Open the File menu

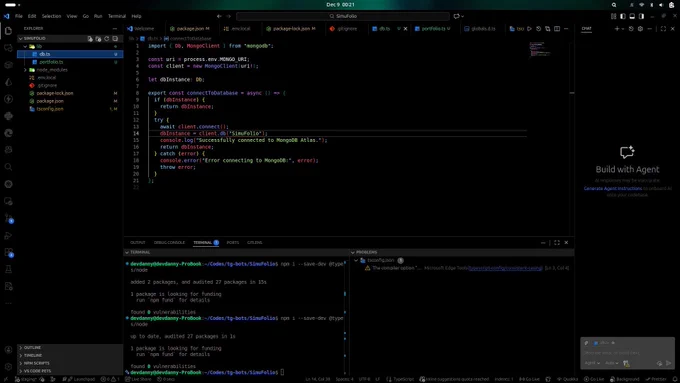coord(19,16)
